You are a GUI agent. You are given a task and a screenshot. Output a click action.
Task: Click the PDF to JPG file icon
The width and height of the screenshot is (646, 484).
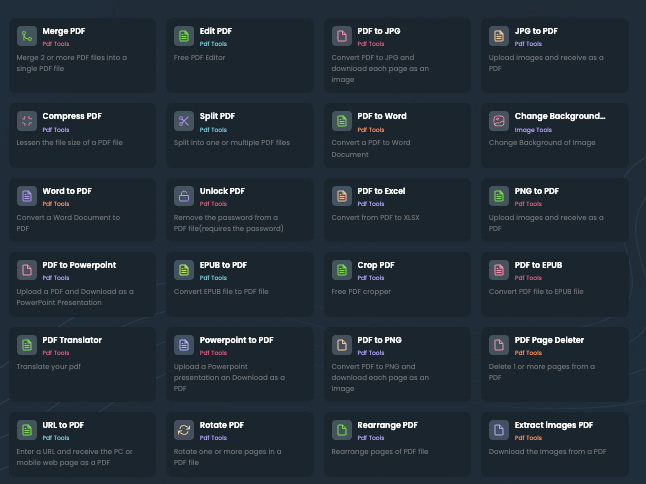click(x=342, y=36)
